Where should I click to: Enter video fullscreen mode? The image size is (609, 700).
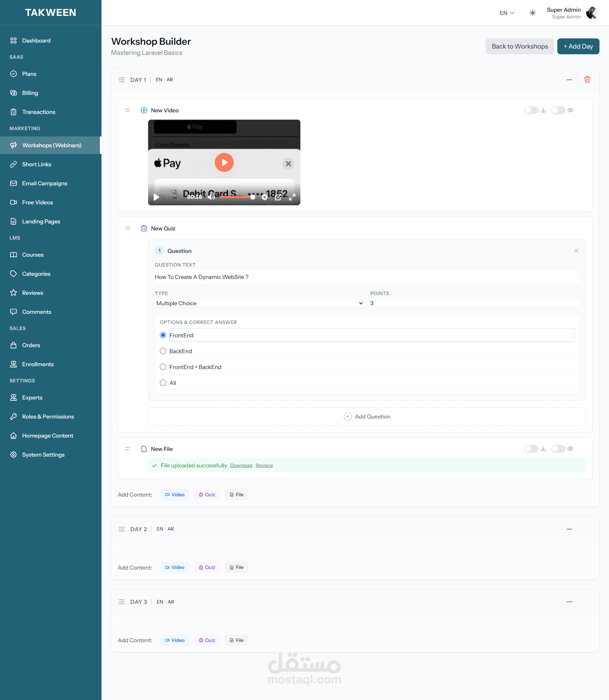pos(292,197)
